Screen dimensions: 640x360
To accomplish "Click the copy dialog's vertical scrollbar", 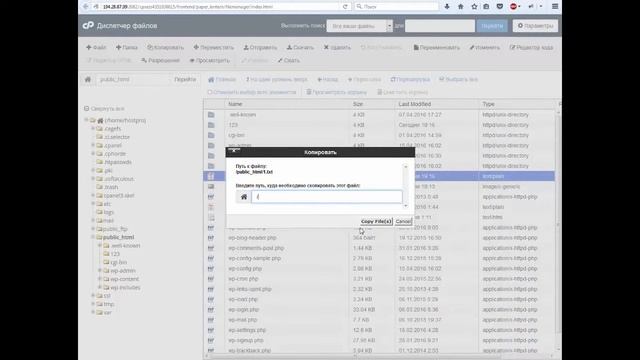I will (405, 186).
